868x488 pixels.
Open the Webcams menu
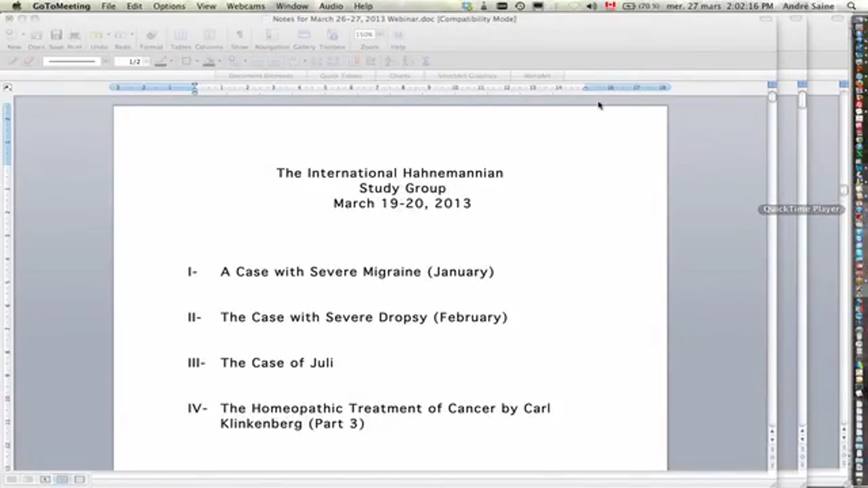245,6
